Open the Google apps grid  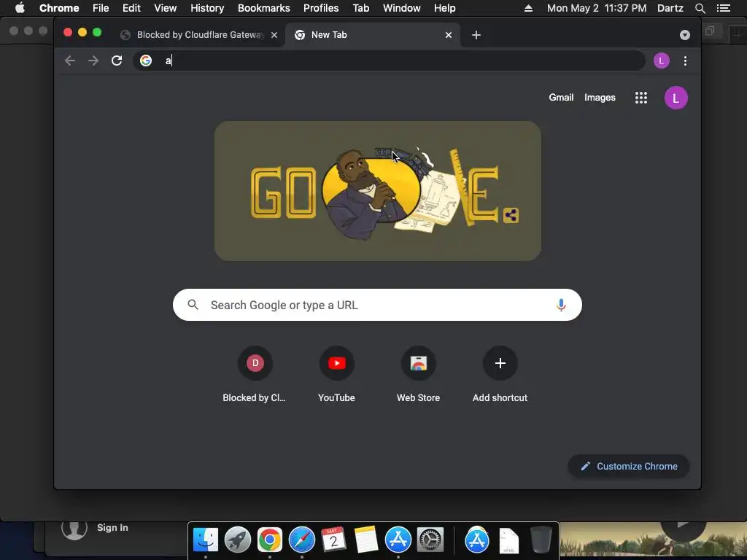pos(640,98)
